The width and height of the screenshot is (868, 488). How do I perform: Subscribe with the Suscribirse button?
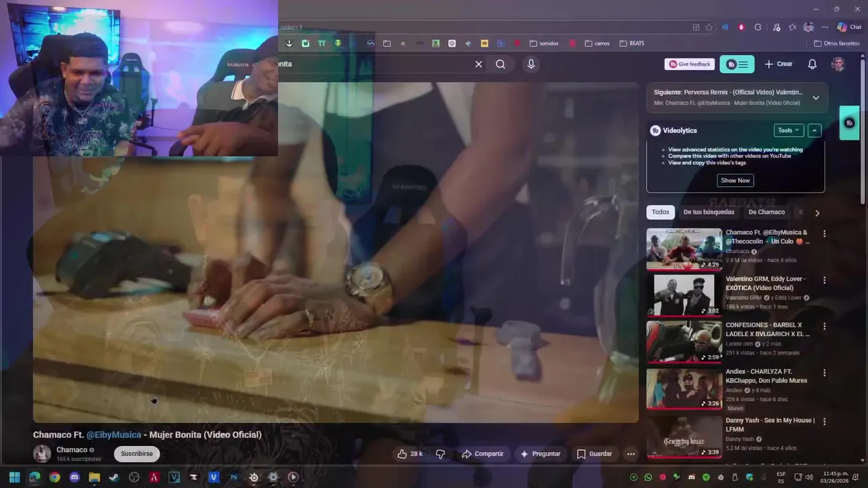tap(137, 454)
